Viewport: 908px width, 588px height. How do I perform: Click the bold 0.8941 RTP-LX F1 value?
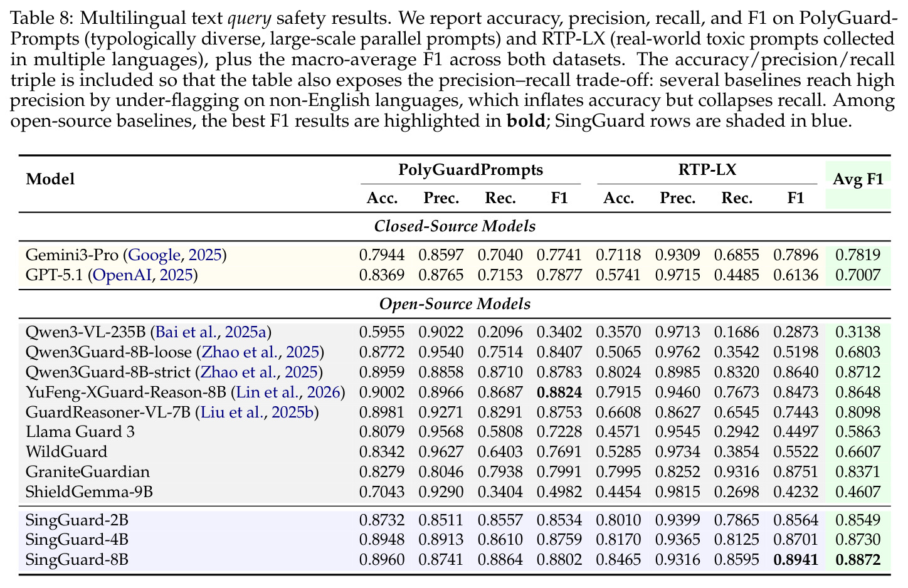point(796,559)
